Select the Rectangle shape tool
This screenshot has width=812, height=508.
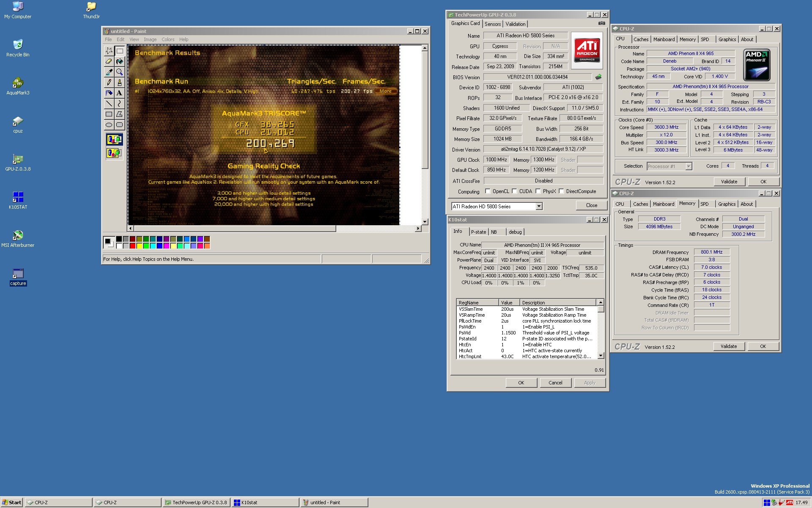[x=109, y=114]
